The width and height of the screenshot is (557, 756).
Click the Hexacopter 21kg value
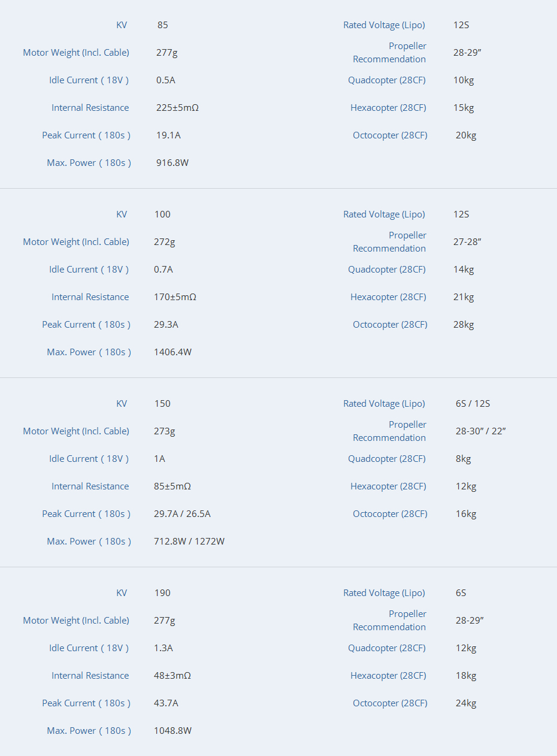pos(464,297)
